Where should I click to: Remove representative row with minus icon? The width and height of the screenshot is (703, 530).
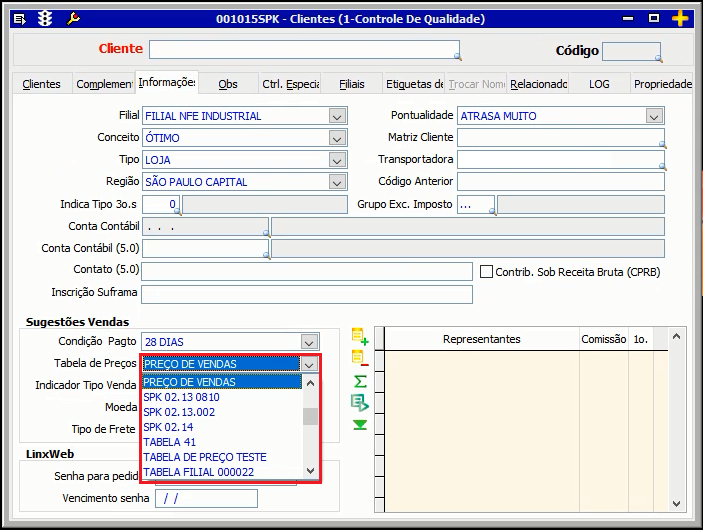tap(359, 359)
